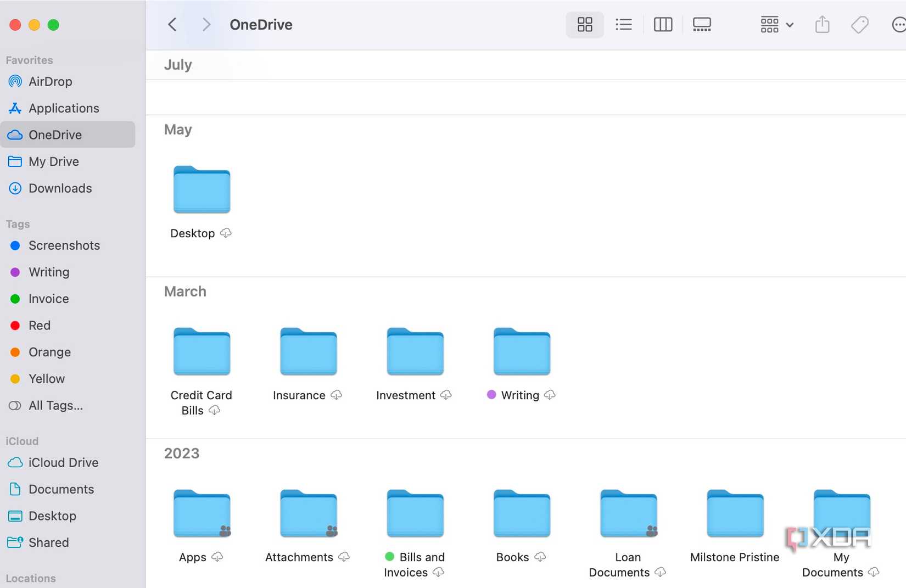Open the group-by dropdown in the toolbar
The image size is (906, 588).
tap(775, 24)
